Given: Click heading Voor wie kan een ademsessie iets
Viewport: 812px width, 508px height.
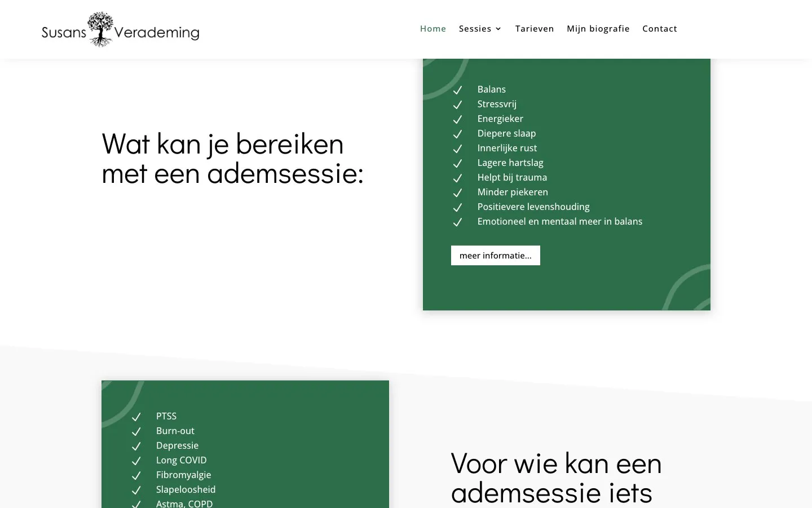Looking at the screenshot, I should tap(557, 478).
